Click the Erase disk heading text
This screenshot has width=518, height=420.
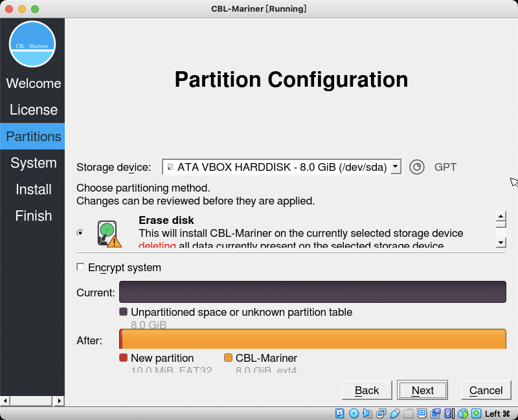tap(166, 220)
